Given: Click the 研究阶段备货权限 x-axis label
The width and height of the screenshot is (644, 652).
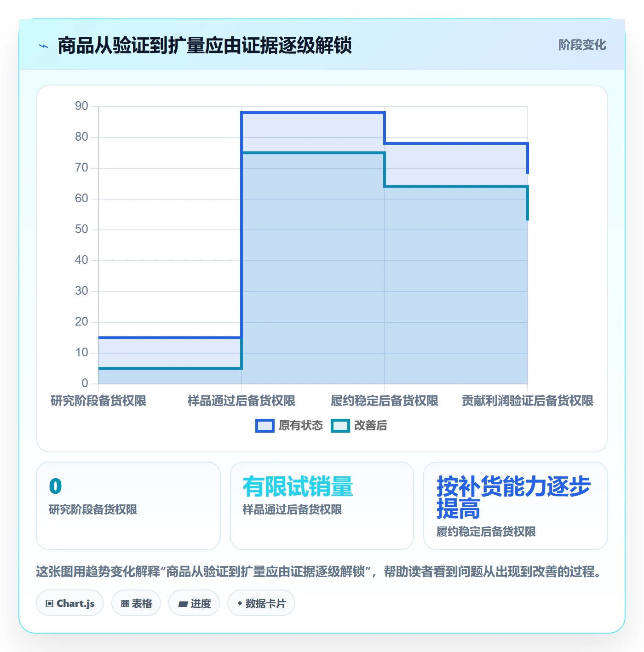Looking at the screenshot, I should (98, 401).
